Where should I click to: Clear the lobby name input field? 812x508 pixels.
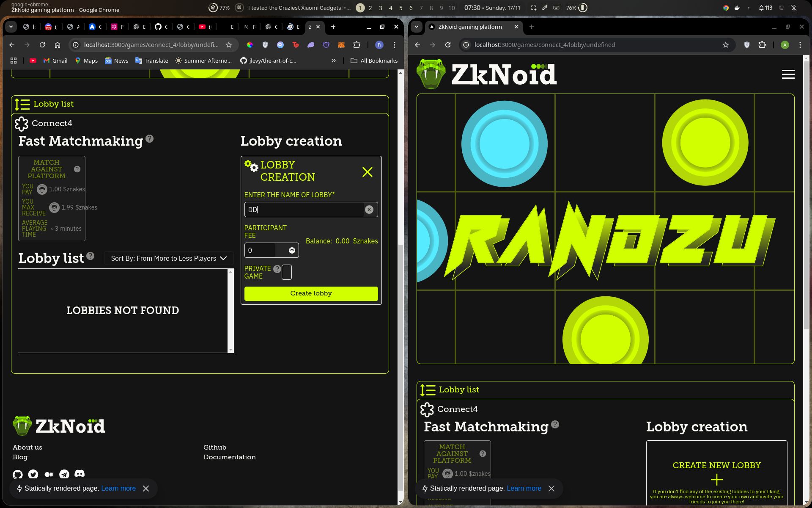(369, 210)
